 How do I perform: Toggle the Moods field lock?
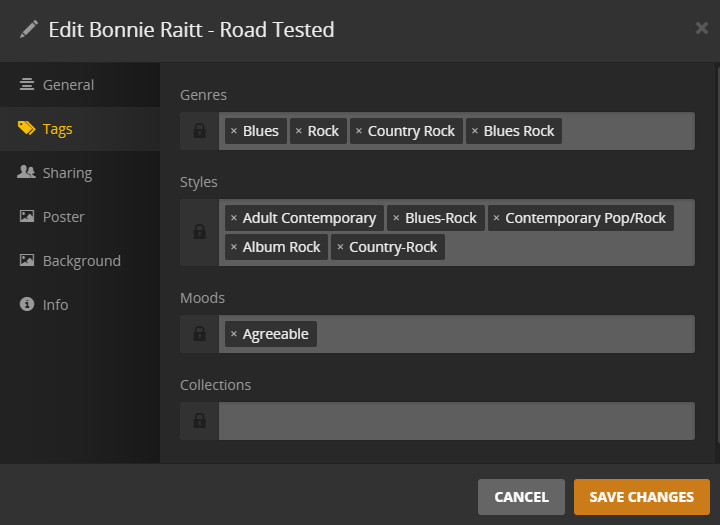click(199, 334)
